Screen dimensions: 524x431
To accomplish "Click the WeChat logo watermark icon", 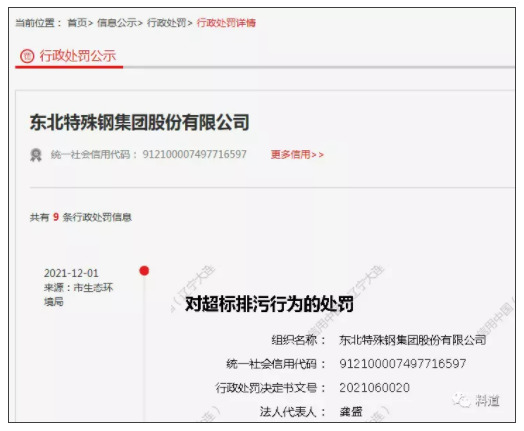I will point(461,400).
